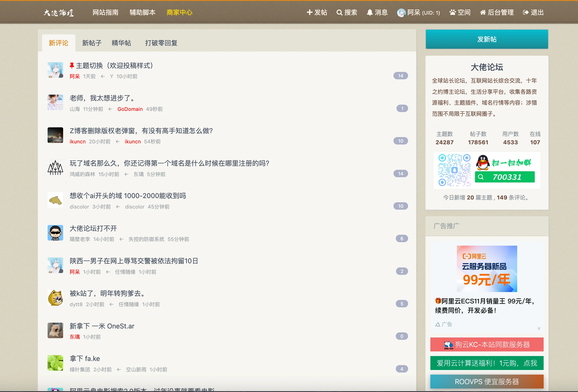Click discolor avatar beside ai域 post
The height and width of the screenshot is (392, 578).
[x=55, y=200]
